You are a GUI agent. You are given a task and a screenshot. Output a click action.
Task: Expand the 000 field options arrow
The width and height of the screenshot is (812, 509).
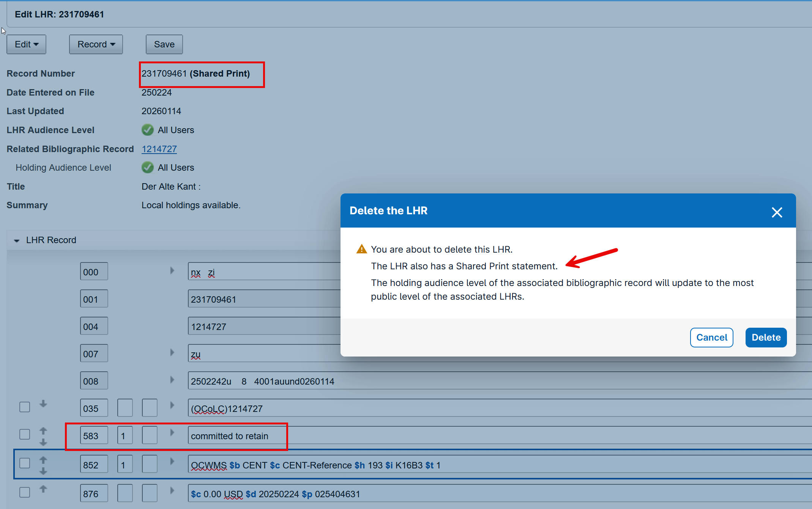(172, 270)
